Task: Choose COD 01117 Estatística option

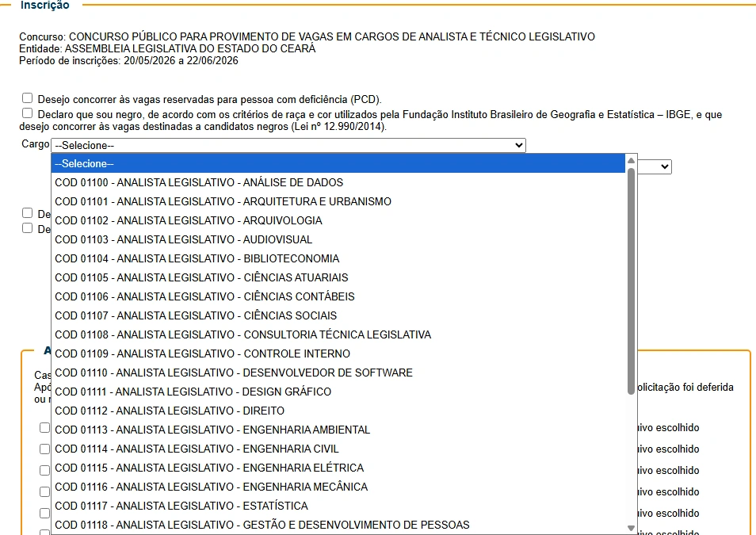Action: click(338, 506)
